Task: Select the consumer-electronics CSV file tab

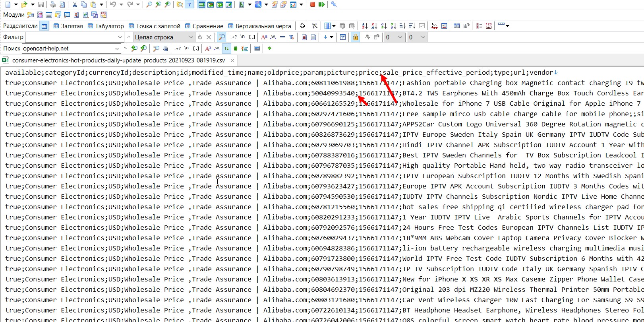Action: [118, 60]
